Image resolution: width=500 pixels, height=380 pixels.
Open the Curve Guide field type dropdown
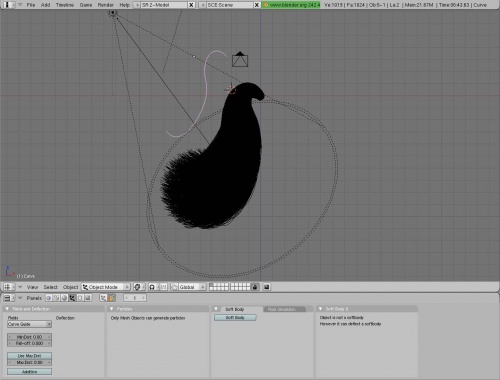(29, 324)
